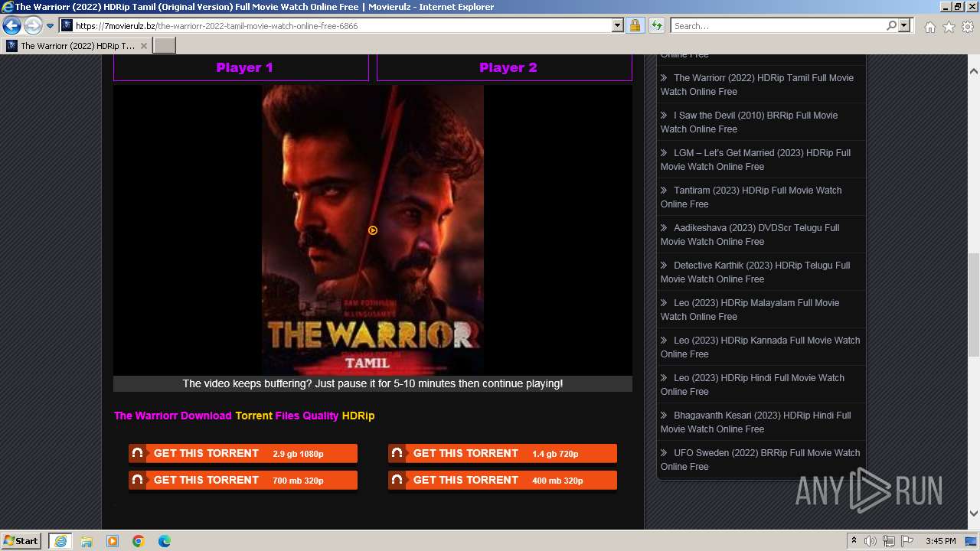
Task: Select The Warriorr (2022) browser tab
Action: click(x=76, y=46)
